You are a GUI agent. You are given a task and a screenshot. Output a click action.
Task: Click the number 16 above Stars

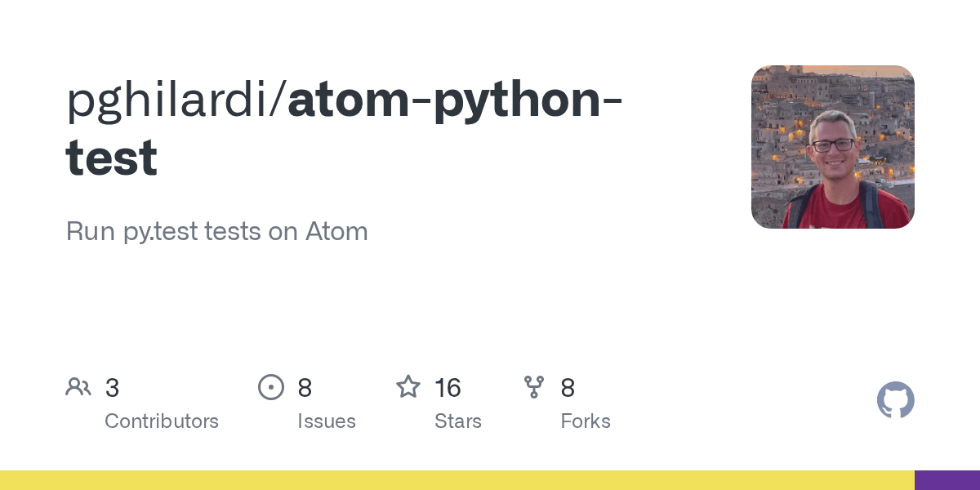pos(448,388)
